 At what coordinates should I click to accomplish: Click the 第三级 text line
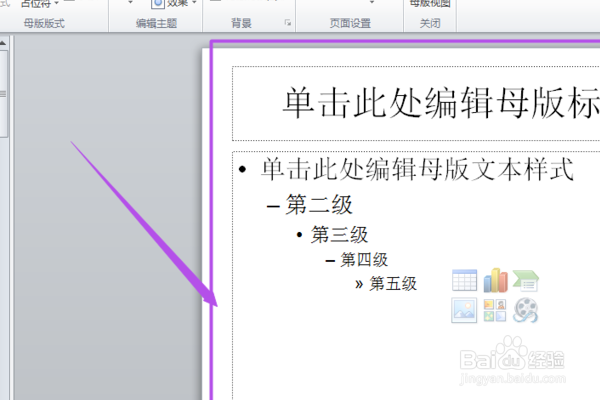click(339, 234)
